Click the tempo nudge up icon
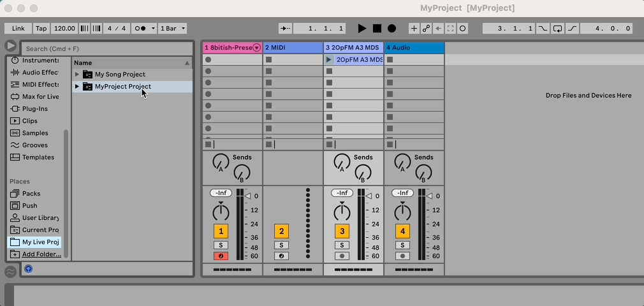Screen dimensions: 644x306 [x=96, y=28]
